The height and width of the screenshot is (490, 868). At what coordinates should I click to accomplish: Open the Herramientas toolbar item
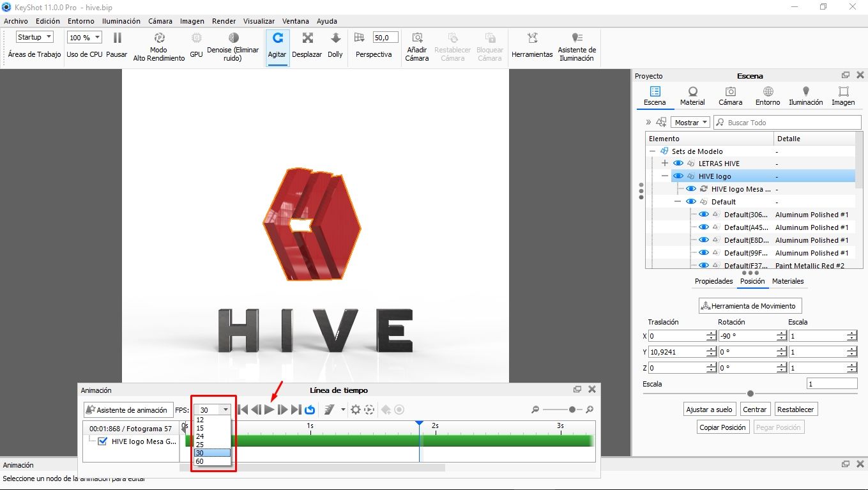click(532, 45)
